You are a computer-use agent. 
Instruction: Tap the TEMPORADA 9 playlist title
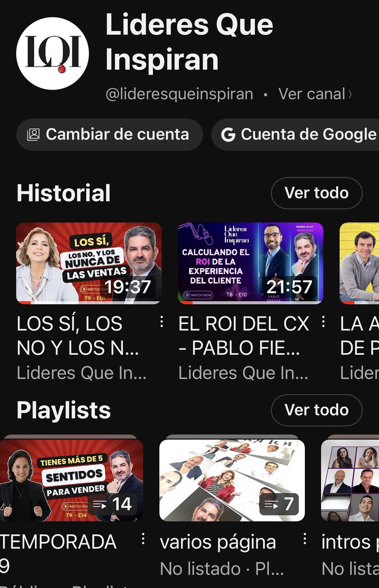[58, 554]
